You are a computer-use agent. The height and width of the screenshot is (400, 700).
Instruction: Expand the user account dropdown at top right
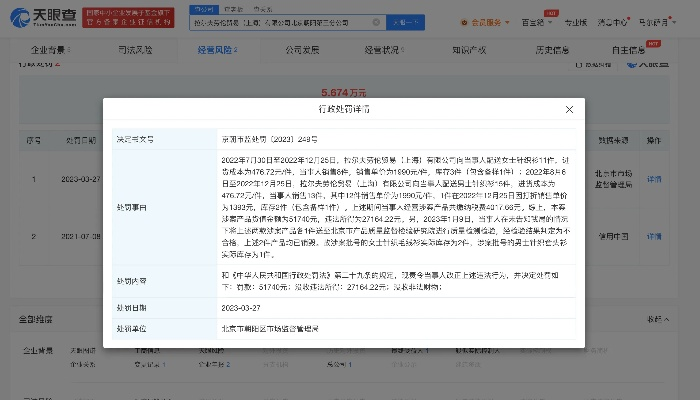pyautogui.click(x=657, y=22)
